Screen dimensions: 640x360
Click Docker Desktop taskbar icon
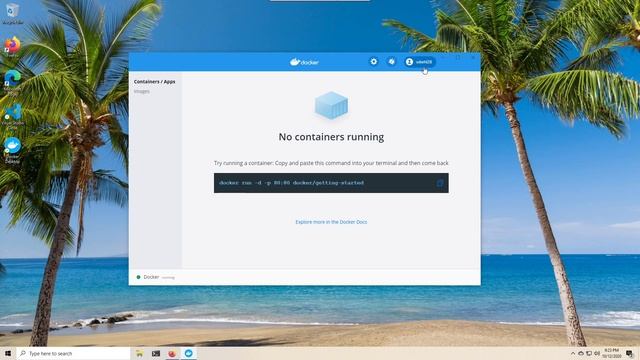point(188,353)
